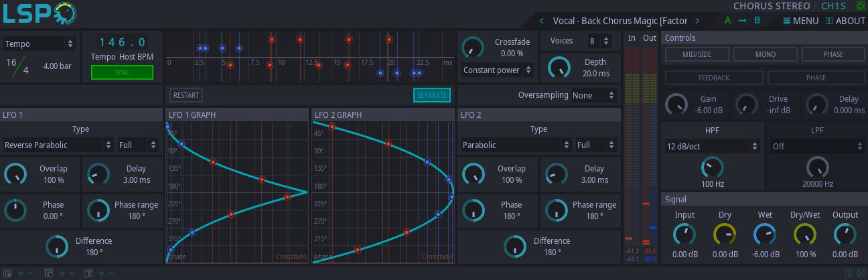
Task: Open help via question mark icon
Action: [849, 273]
